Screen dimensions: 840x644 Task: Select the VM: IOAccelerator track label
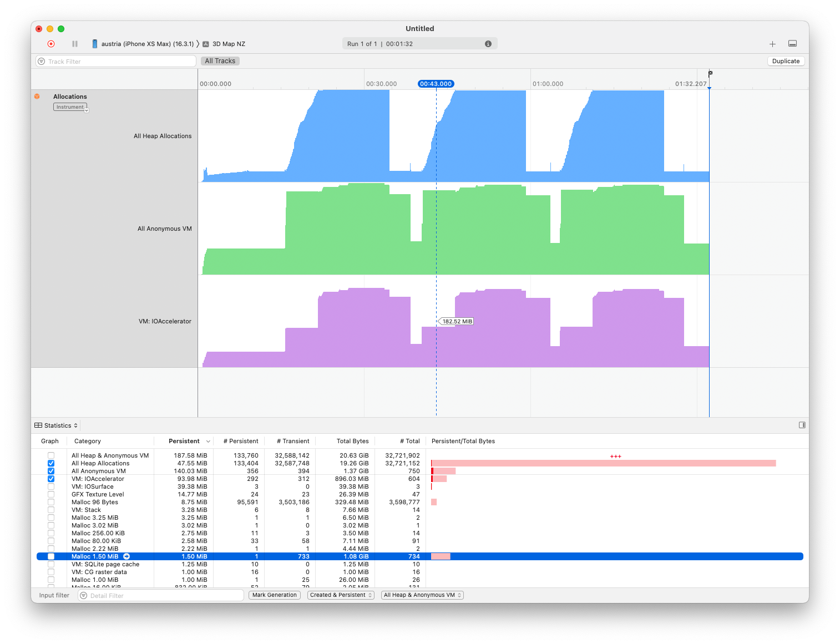(165, 321)
